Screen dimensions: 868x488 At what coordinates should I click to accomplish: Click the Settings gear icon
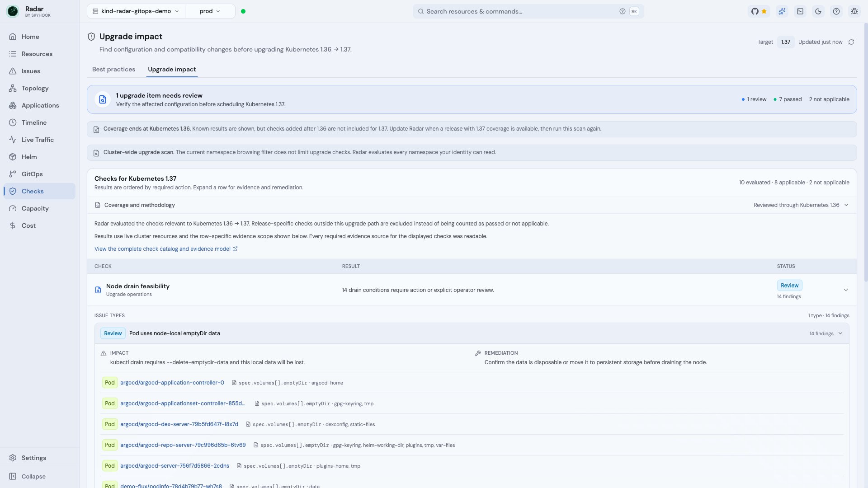point(13,458)
